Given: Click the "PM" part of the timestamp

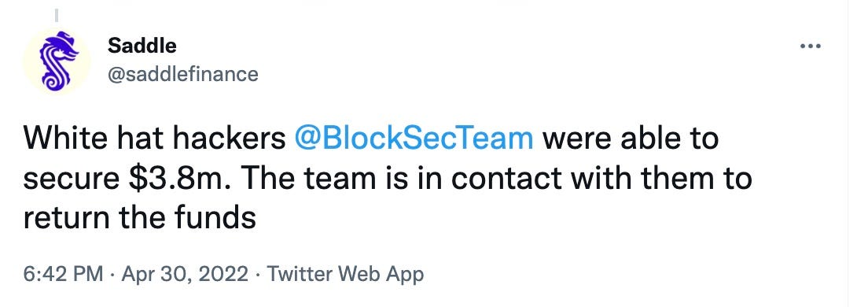Looking at the screenshot, I should (89, 274).
